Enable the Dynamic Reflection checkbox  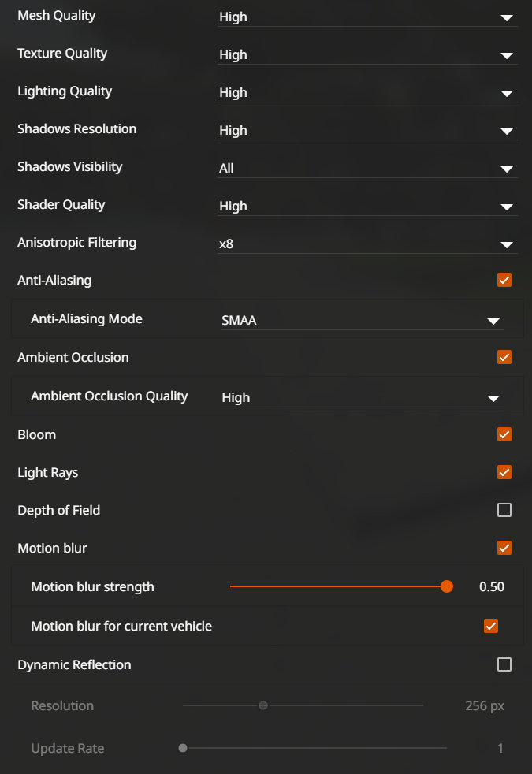(504, 664)
